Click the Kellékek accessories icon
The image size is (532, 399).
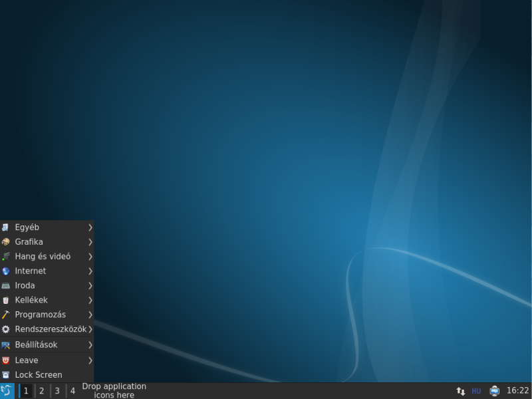pyautogui.click(x=5, y=301)
